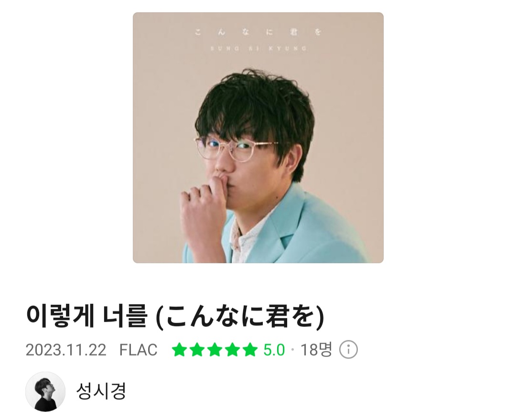Click the first green rating star

179,350
